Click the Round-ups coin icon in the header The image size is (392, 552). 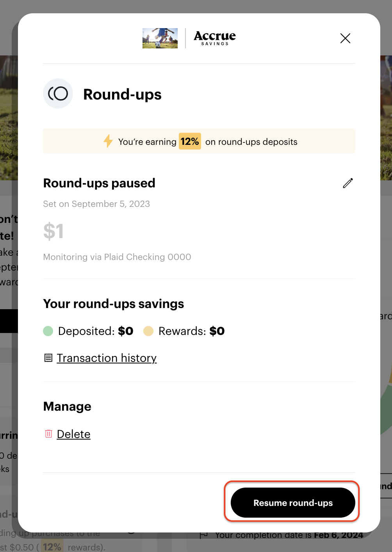point(58,94)
